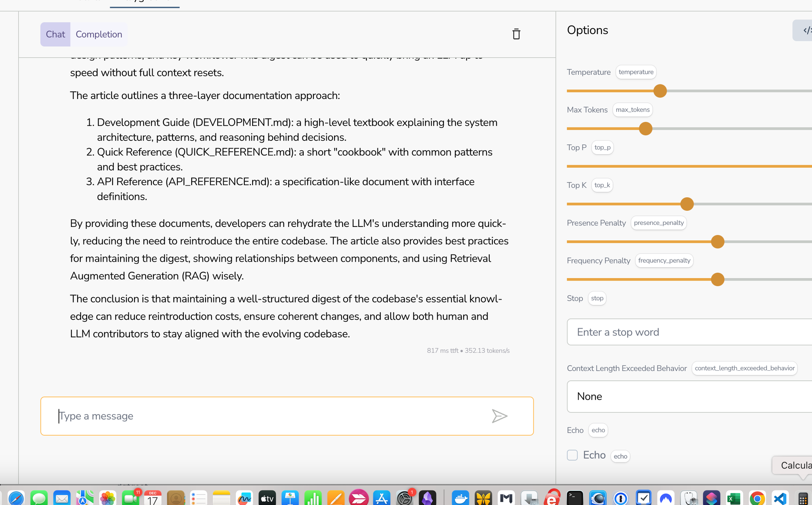
Task: Open Terminal from the dock
Action: [575, 498]
